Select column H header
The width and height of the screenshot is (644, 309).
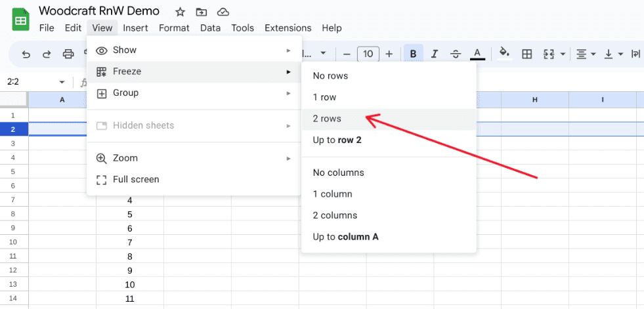[x=535, y=100]
